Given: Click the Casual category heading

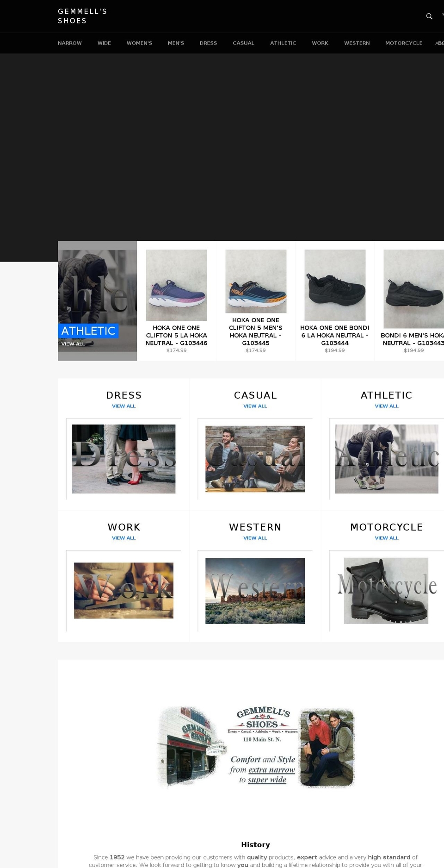Looking at the screenshot, I should [x=255, y=395].
